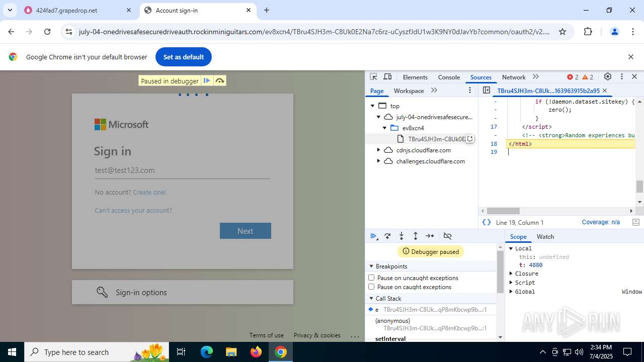Show more DevTools tabs chevron

tap(536, 77)
